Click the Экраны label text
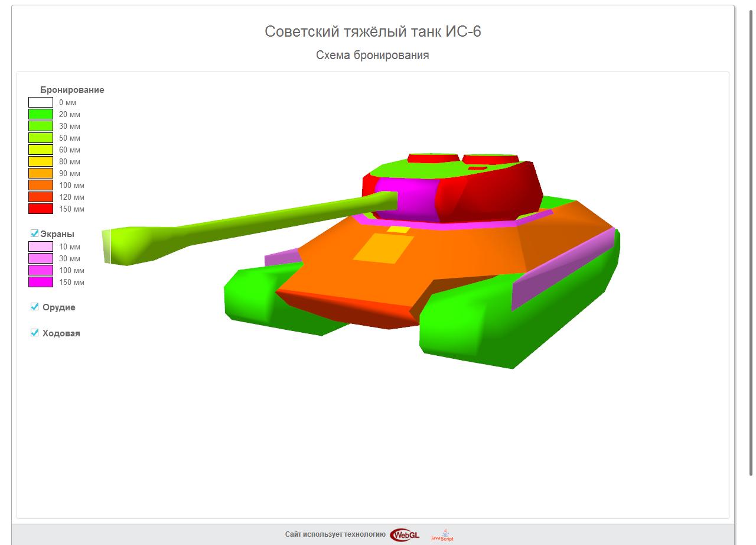Viewport: 756px width, 545px height. tap(57, 234)
